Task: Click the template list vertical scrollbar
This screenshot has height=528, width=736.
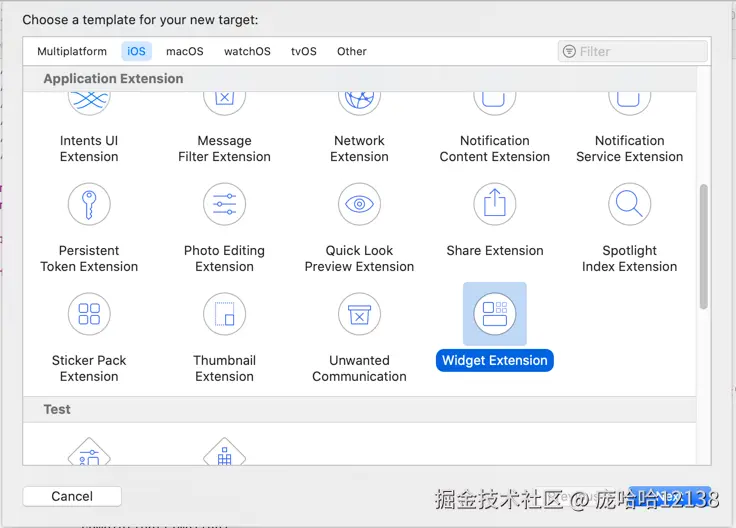Action: coord(703,246)
